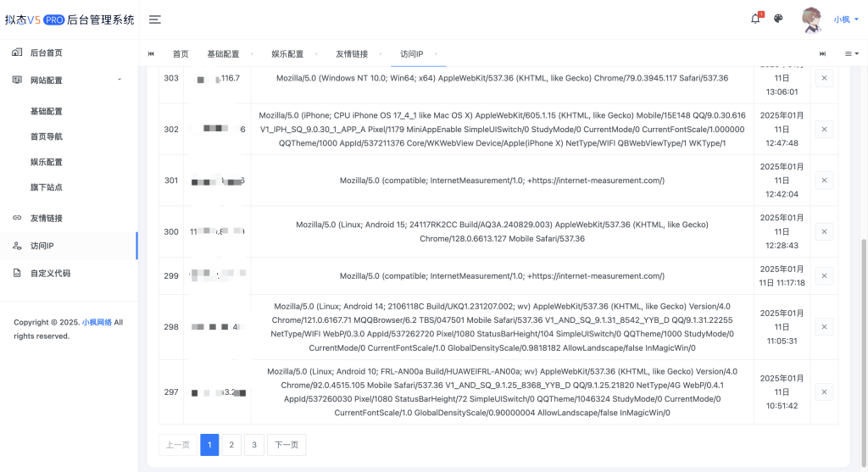Viewport: 868px width, 472px height.
Task: Switch to the 友情链接 tab
Action: 352,53
